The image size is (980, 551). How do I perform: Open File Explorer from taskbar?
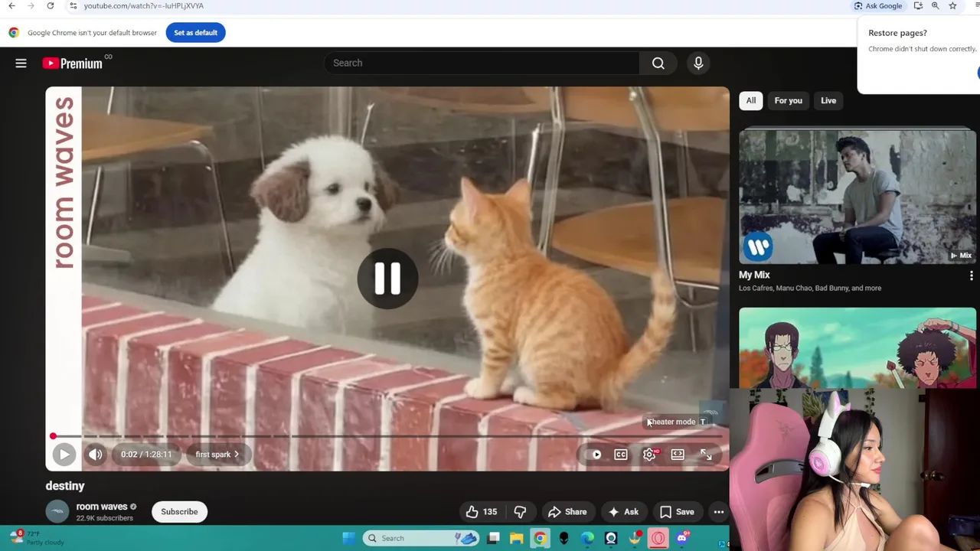pyautogui.click(x=516, y=538)
